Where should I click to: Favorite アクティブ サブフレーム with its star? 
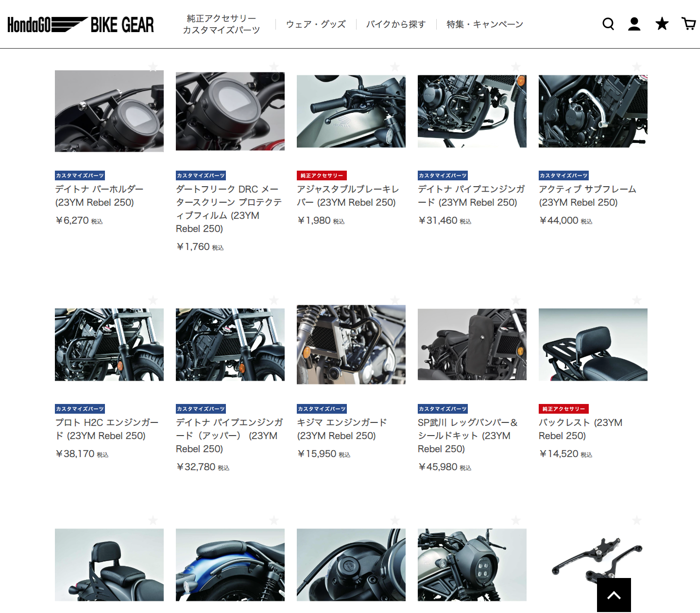[x=637, y=67]
